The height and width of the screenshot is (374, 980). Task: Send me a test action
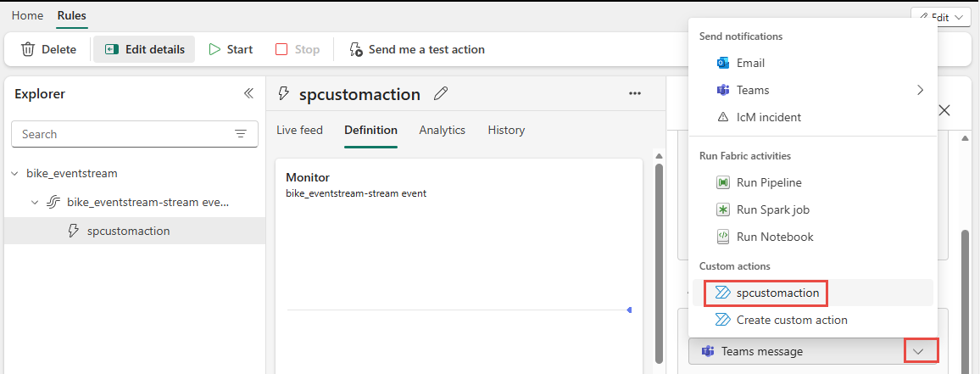pos(417,49)
